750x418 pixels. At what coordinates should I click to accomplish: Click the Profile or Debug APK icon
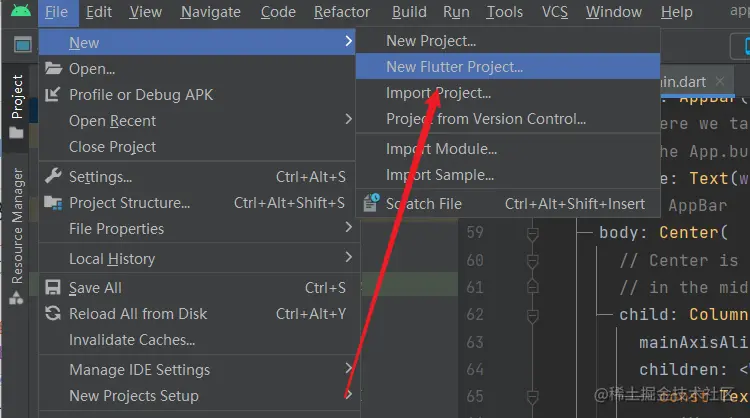[53, 95]
